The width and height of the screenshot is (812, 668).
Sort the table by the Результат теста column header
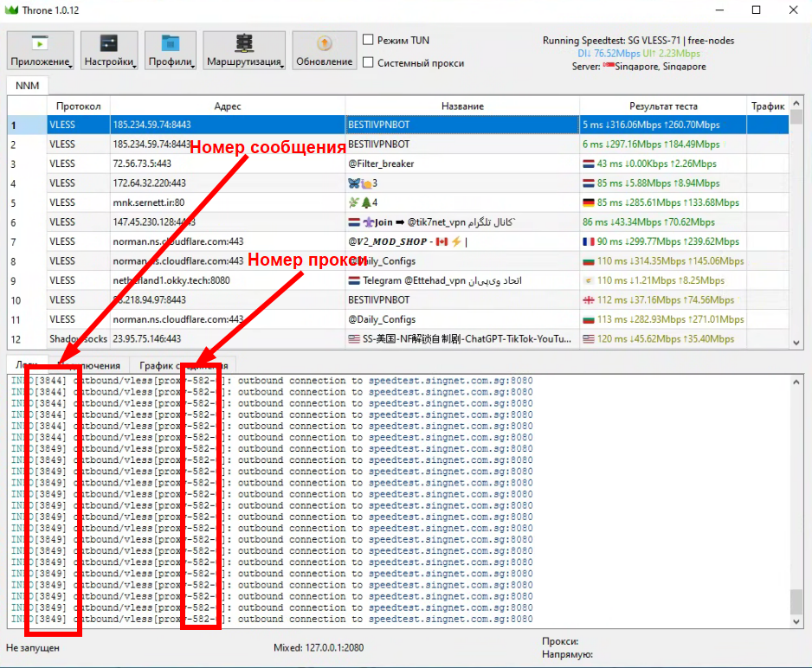pyautogui.click(x=663, y=106)
